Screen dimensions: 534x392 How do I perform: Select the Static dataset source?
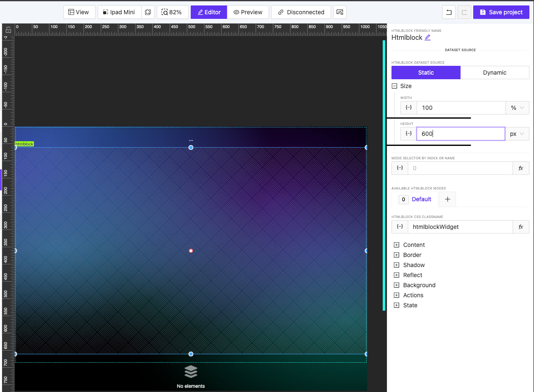[x=426, y=73]
